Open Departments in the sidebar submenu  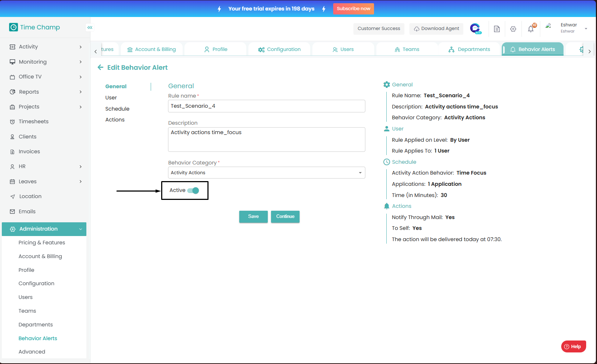36,325
